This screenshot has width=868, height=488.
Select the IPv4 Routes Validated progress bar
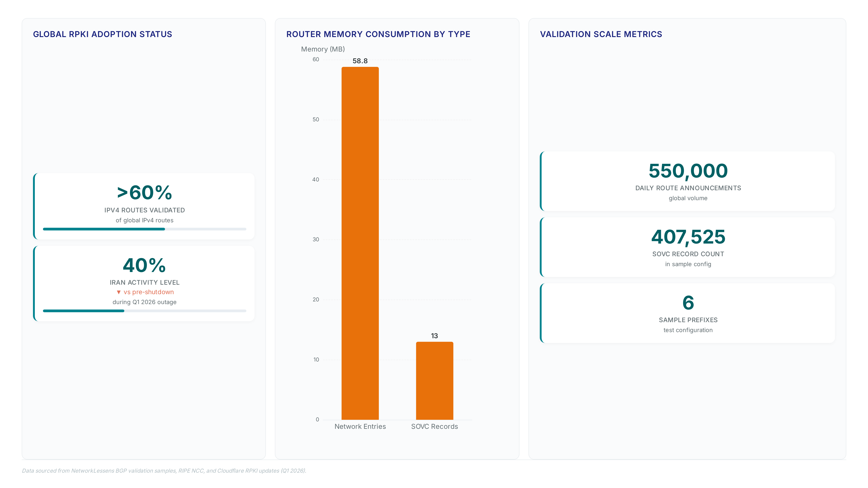point(145,229)
